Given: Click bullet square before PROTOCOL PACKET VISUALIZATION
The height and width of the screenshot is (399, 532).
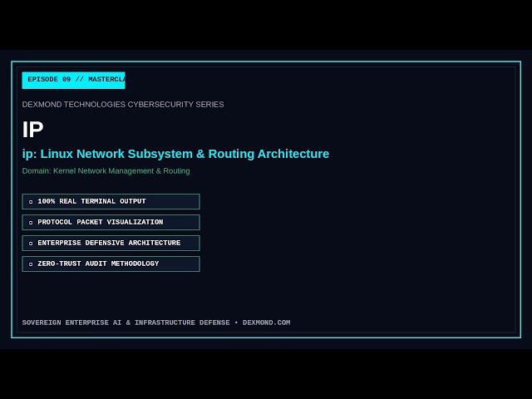Looking at the screenshot, I should pos(31,223).
